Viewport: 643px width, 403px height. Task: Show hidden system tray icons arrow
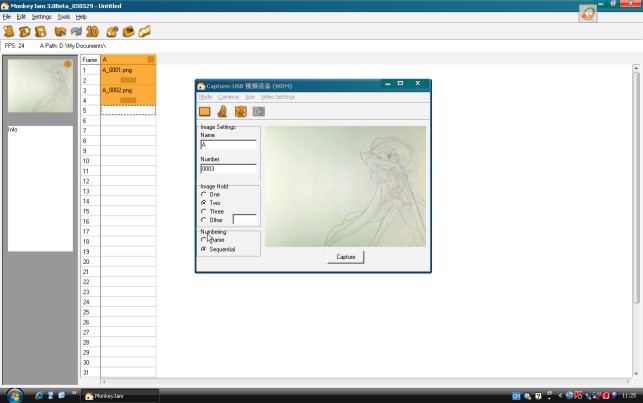pos(560,396)
